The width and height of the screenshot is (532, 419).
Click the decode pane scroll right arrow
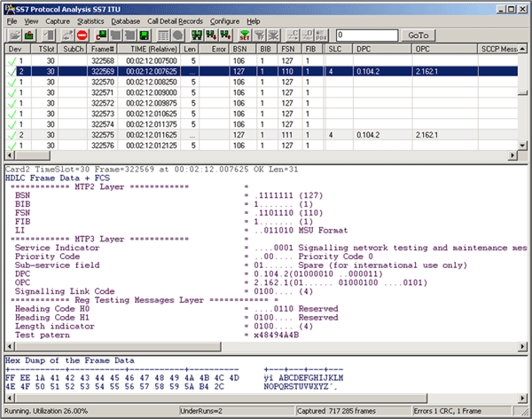pos(522,346)
